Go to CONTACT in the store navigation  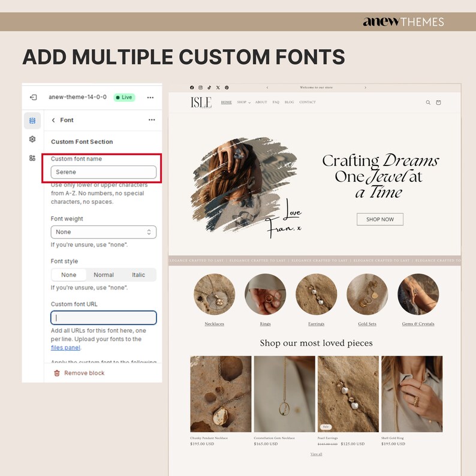[308, 103]
